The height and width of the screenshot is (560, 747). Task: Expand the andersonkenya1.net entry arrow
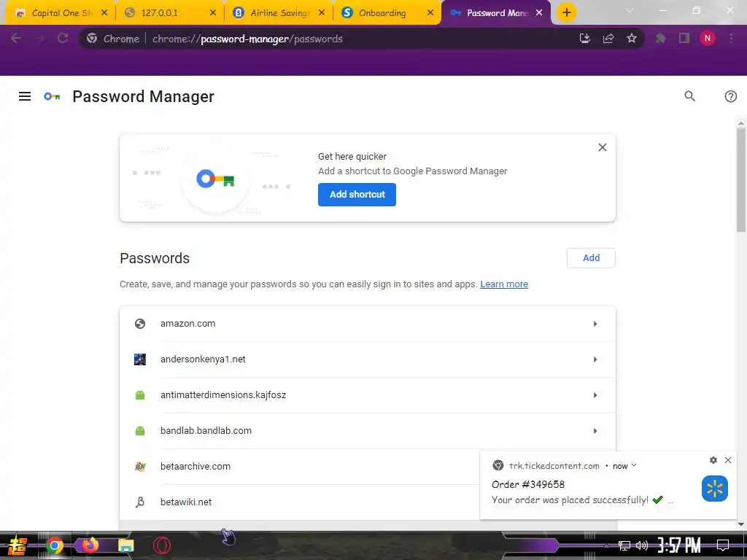(x=595, y=359)
